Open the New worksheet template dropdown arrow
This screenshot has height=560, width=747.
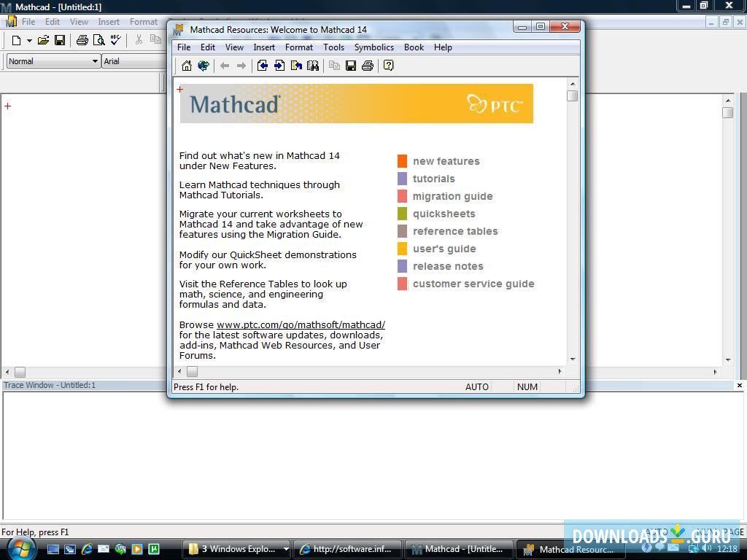tap(29, 41)
